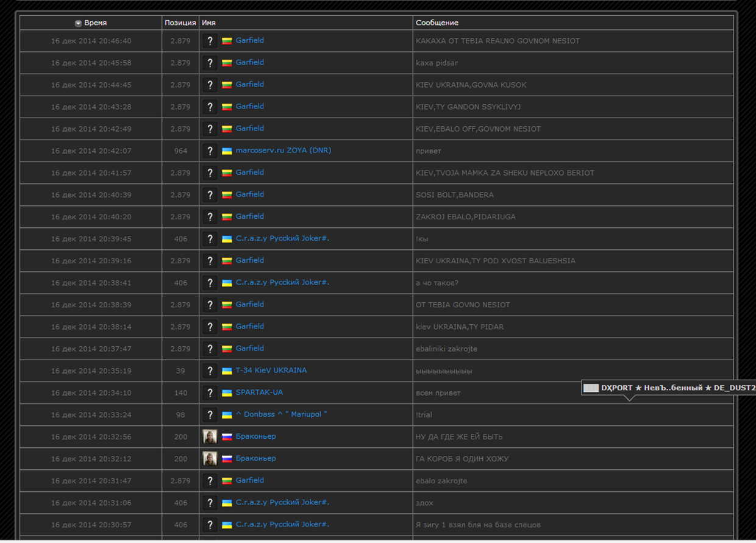
Task: Click the SPARTAK-UA player name
Action: coord(259,392)
